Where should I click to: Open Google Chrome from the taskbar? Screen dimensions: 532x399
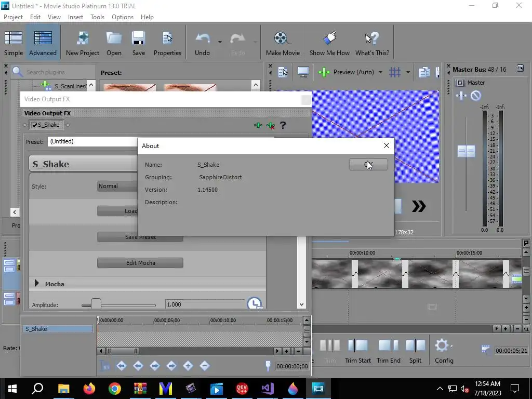(115, 389)
